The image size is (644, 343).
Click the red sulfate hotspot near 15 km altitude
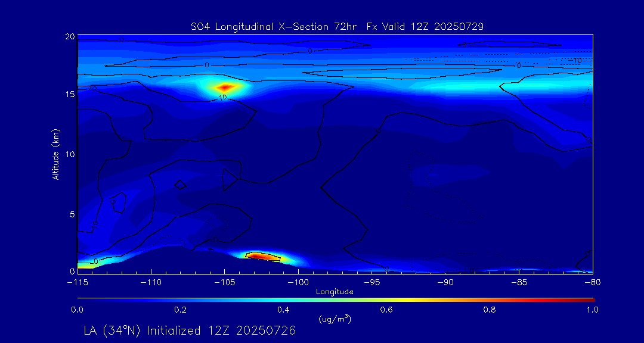pos(226,88)
